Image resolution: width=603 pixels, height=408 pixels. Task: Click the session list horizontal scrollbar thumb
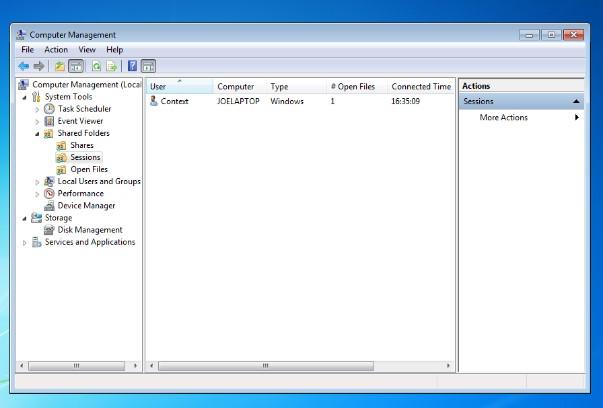pyautogui.click(x=266, y=366)
